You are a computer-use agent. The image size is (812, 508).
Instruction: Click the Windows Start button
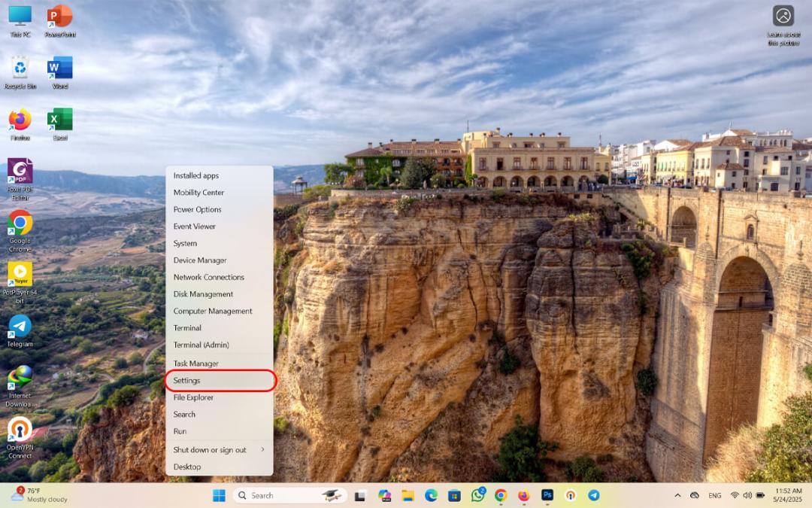[219, 495]
